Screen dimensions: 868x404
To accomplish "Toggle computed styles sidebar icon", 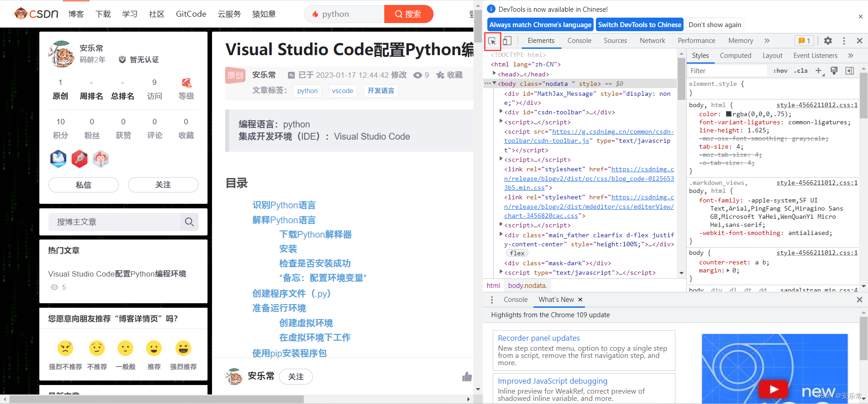I will tap(849, 70).
